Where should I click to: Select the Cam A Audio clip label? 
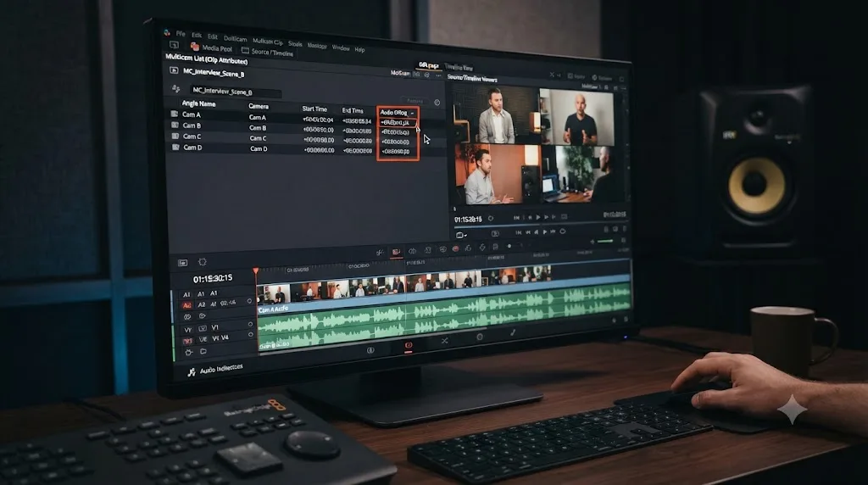click(274, 309)
